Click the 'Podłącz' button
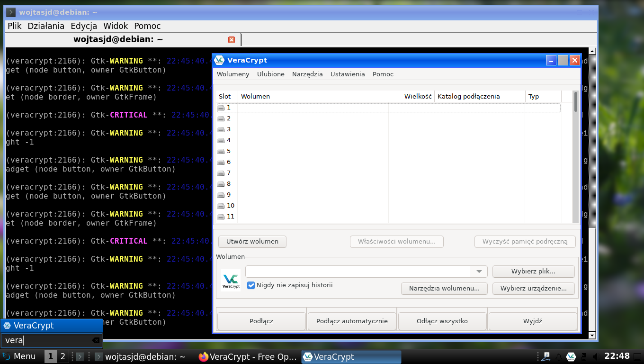Screen dimensions: 644x364 pos(261,321)
